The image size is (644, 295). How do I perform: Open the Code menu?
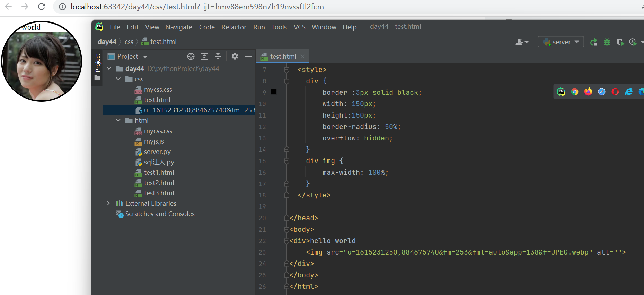pyautogui.click(x=207, y=27)
